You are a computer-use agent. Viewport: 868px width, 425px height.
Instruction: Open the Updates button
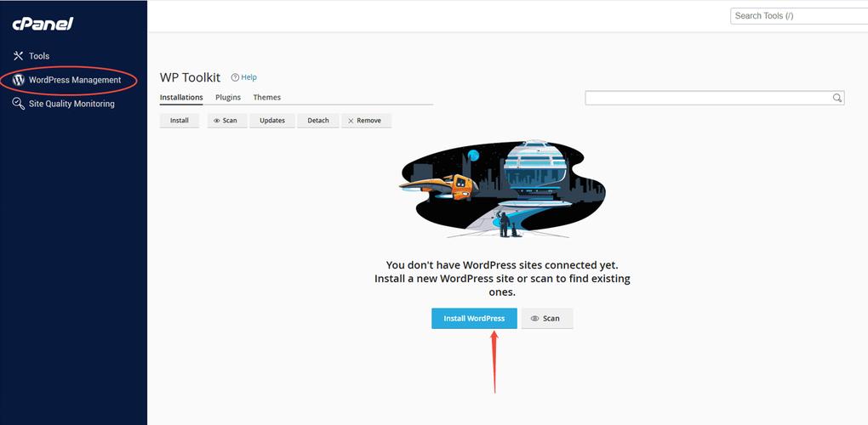click(x=272, y=121)
